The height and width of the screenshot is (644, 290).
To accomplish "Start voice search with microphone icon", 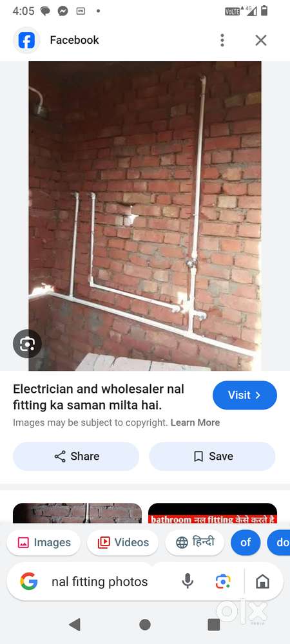I will [x=188, y=581].
